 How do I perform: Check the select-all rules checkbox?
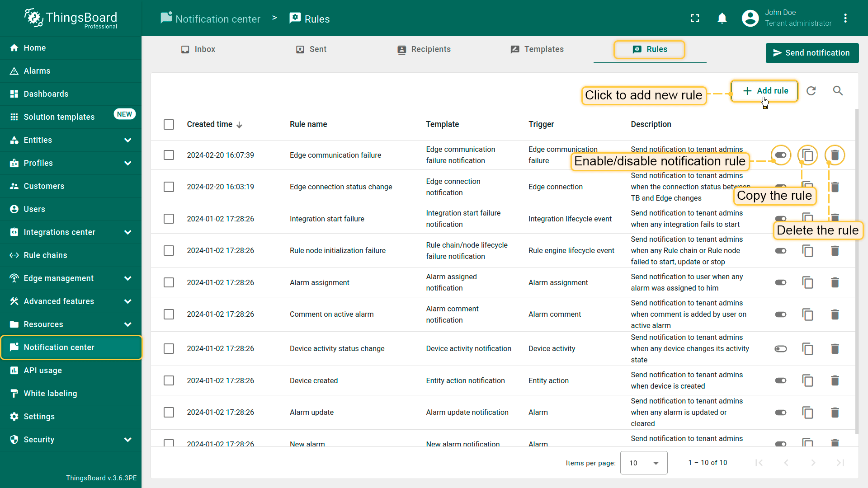coord(169,124)
